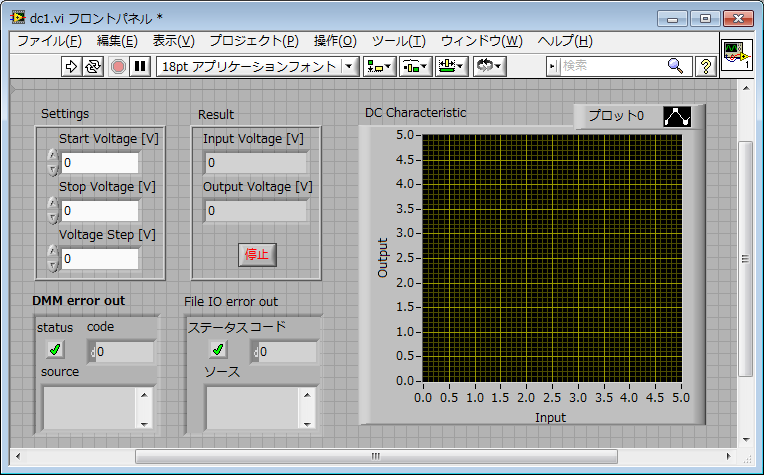
Task: Click File IO code radix d indicator
Action: (x=255, y=352)
